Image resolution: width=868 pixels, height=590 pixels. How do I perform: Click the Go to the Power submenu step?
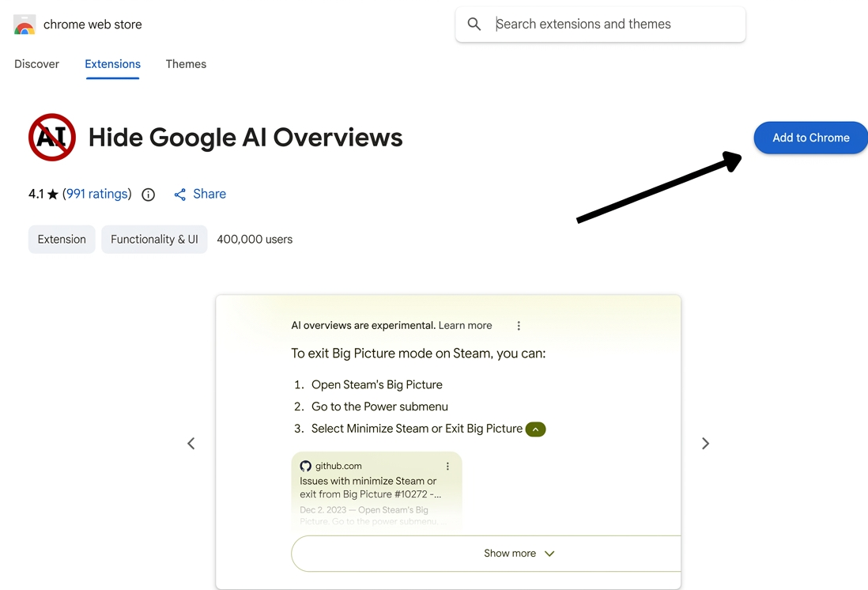pos(379,407)
